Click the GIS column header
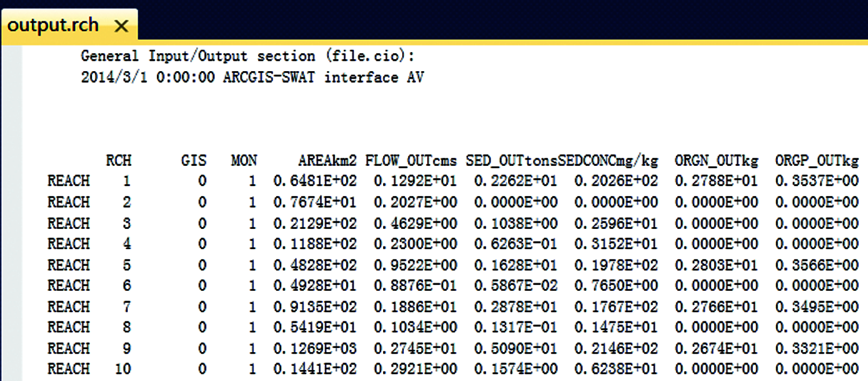The image size is (868, 381). [x=193, y=160]
